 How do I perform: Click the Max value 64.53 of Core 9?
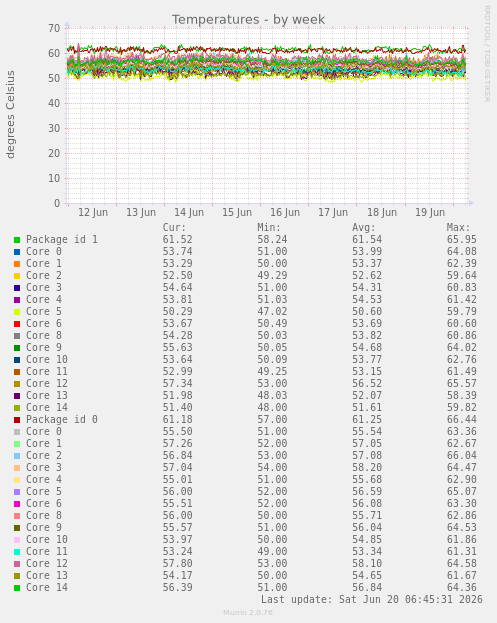pyautogui.click(x=461, y=528)
